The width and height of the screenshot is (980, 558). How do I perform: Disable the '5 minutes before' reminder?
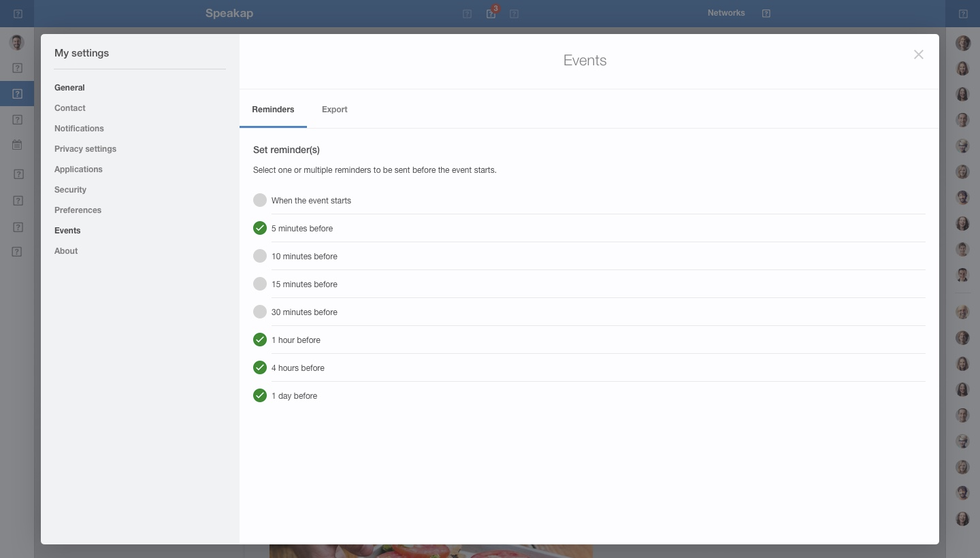coord(260,228)
